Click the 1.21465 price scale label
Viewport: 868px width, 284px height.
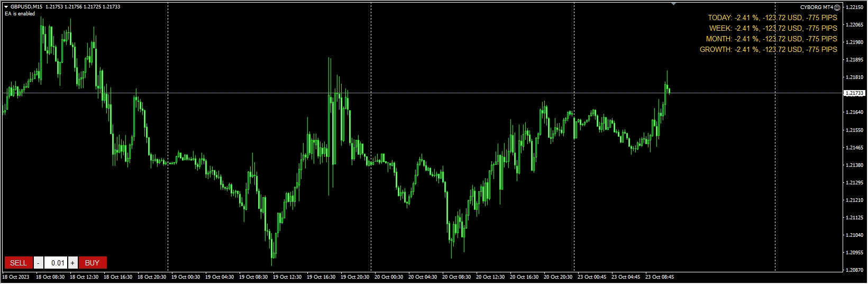855,147
